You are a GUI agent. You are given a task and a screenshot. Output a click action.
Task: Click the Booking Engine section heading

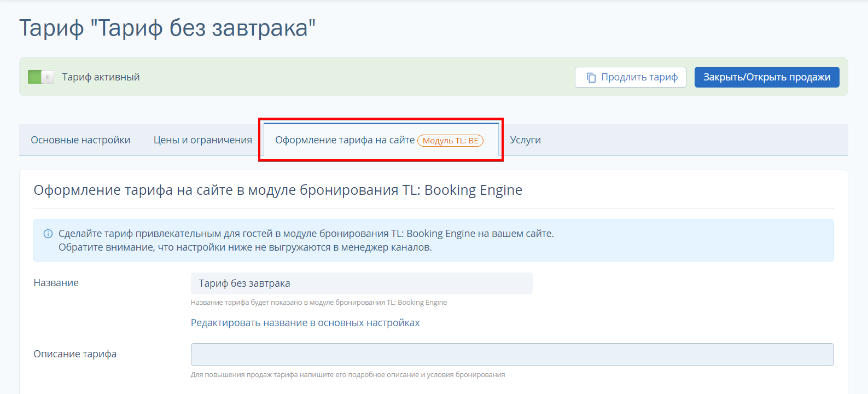278,190
